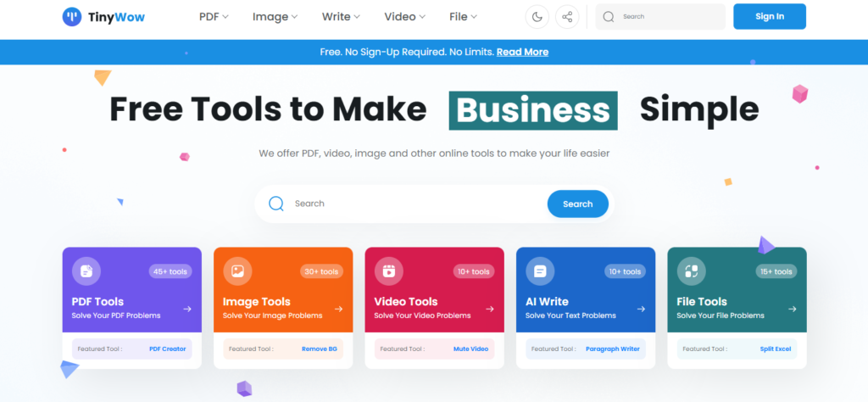Image resolution: width=868 pixels, height=402 pixels.
Task: Open the PDF Creator featured tool
Action: 167,349
